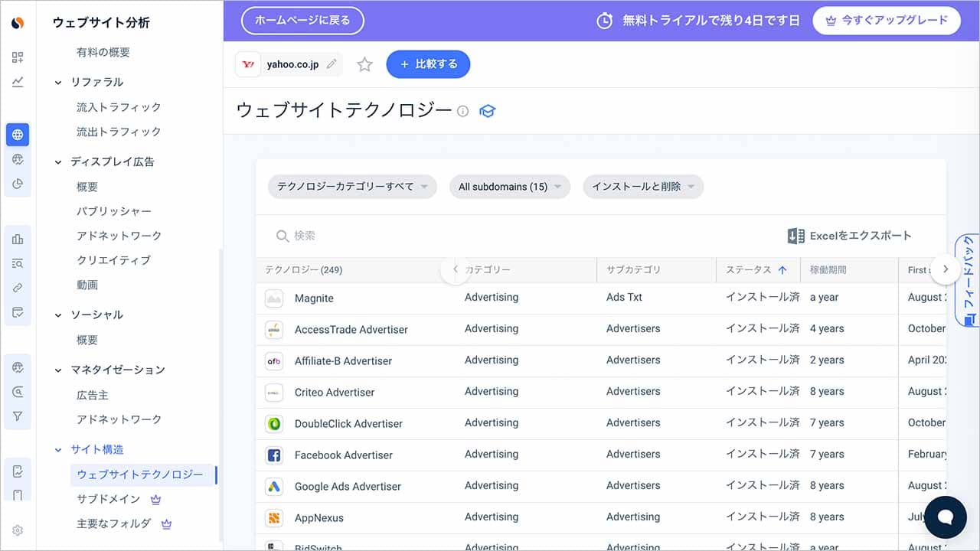Collapse the ディスプレイ広告 section
This screenshot has height=551, width=980.
point(58,162)
